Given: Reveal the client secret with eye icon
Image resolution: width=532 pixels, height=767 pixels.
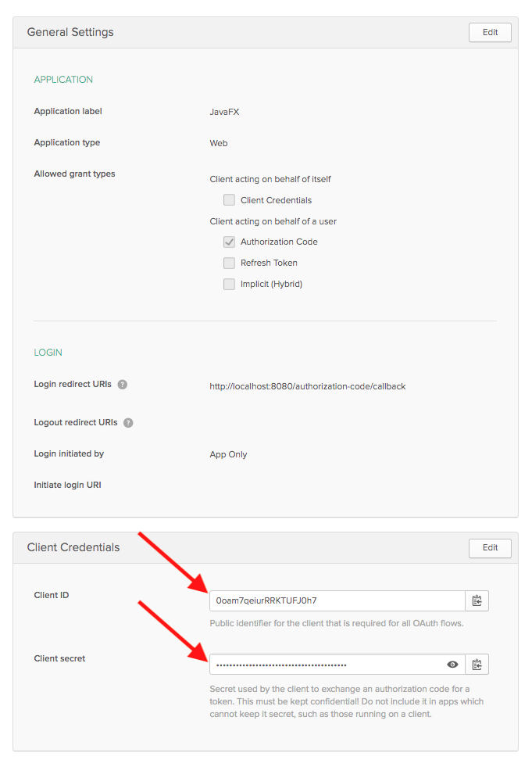Looking at the screenshot, I should click(x=452, y=665).
